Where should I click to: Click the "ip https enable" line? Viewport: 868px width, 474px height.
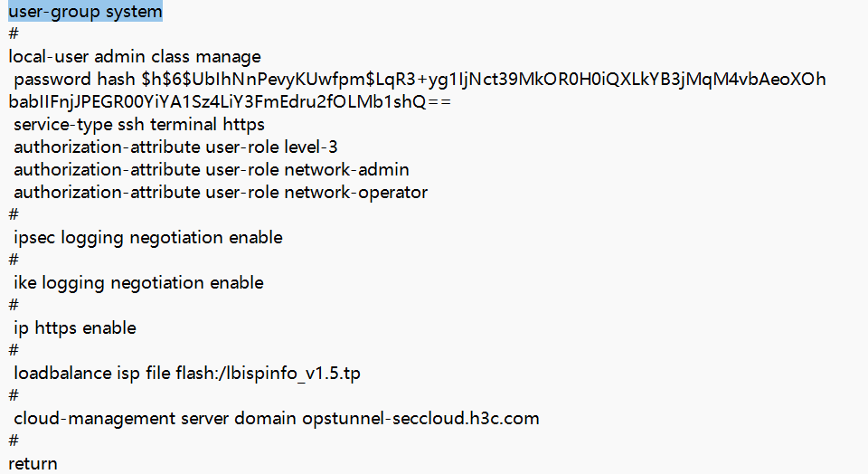tap(75, 328)
